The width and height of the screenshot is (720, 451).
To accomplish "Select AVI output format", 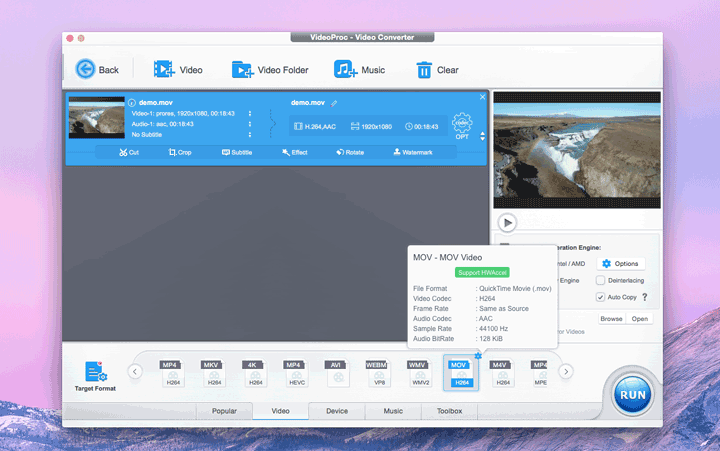I will click(x=338, y=373).
